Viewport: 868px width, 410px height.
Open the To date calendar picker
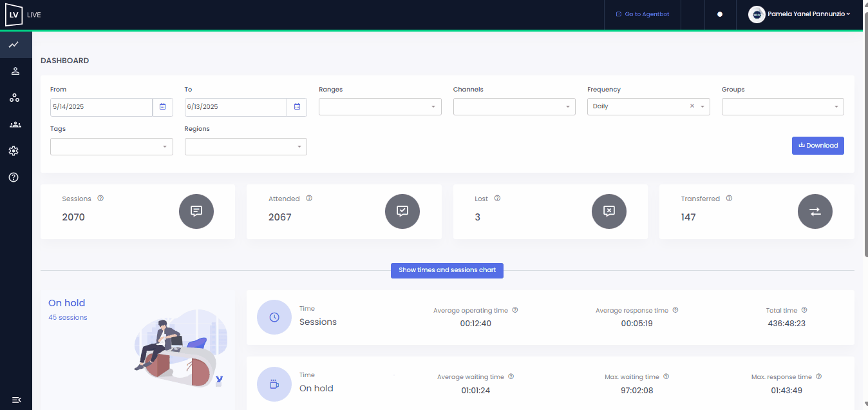(297, 107)
